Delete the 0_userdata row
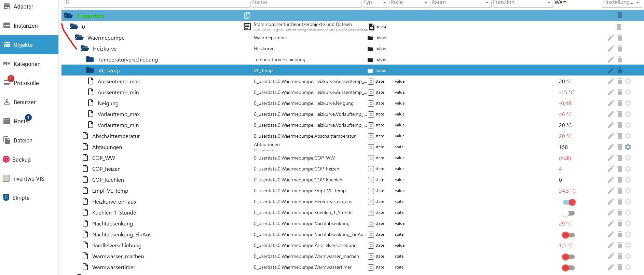644x275 pixels. pyautogui.click(x=619, y=15)
